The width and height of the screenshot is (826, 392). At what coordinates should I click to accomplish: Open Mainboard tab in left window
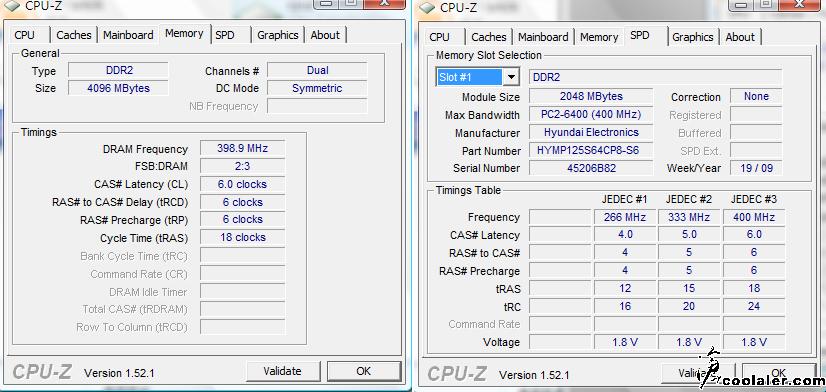[x=128, y=35]
